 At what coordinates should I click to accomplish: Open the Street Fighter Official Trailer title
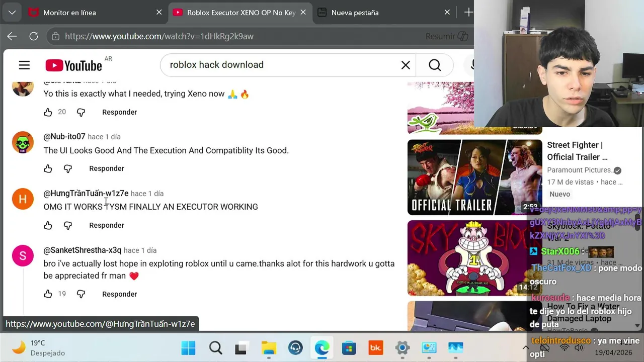[577, 151]
